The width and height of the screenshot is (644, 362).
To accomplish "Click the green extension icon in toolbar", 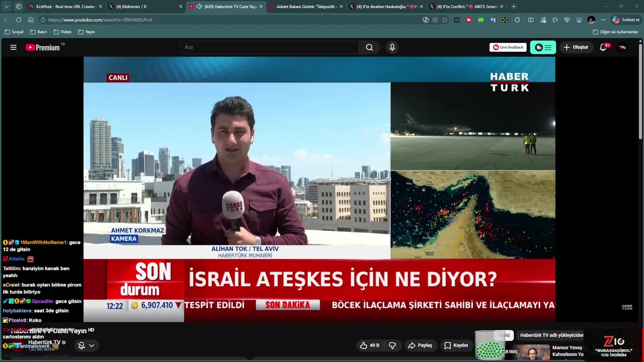I will pos(481,20).
